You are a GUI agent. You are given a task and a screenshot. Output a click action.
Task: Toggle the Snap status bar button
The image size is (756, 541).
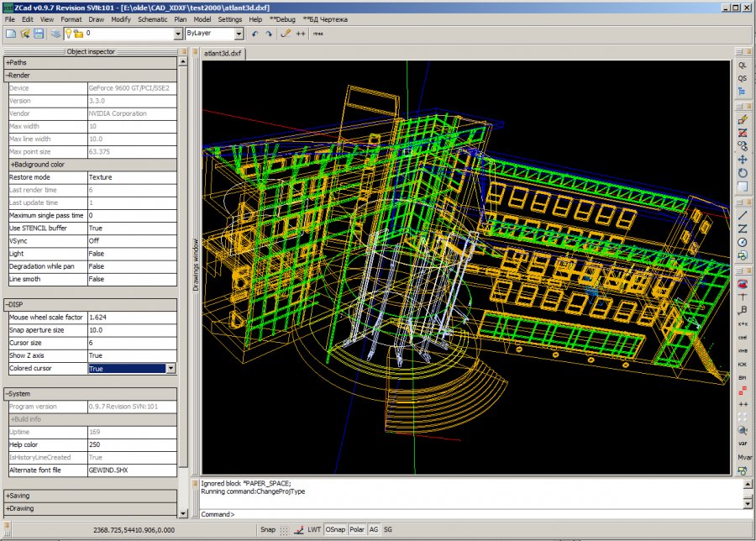[x=267, y=530]
